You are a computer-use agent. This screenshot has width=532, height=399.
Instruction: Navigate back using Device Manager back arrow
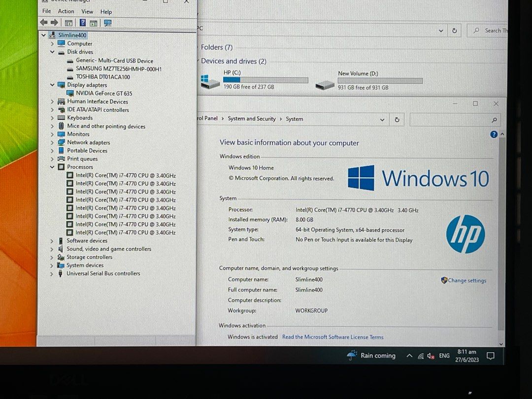(44, 22)
